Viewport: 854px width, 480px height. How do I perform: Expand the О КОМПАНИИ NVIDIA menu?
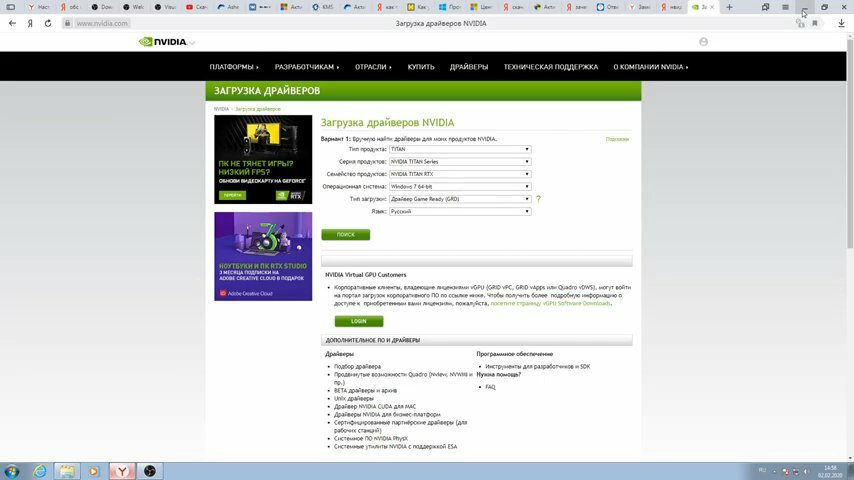pos(651,67)
